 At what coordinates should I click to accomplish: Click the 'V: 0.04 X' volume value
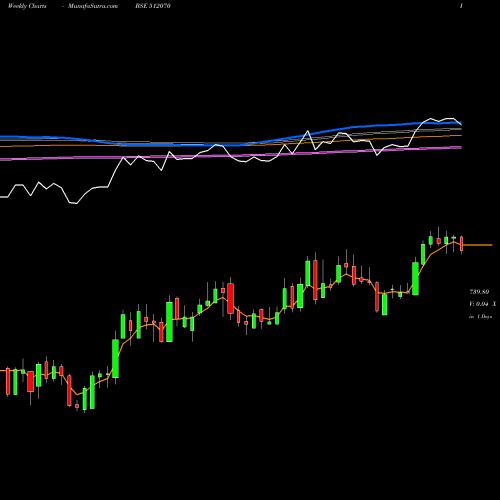pos(483,304)
